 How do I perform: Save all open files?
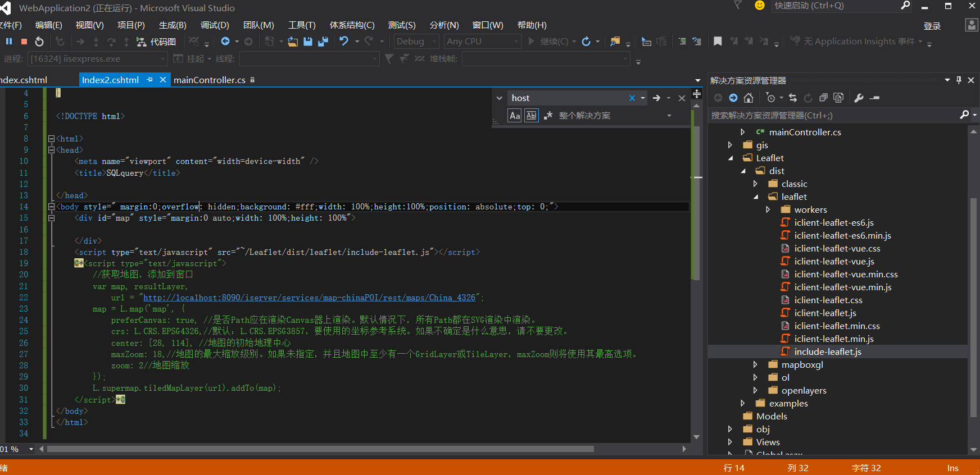coord(323,42)
